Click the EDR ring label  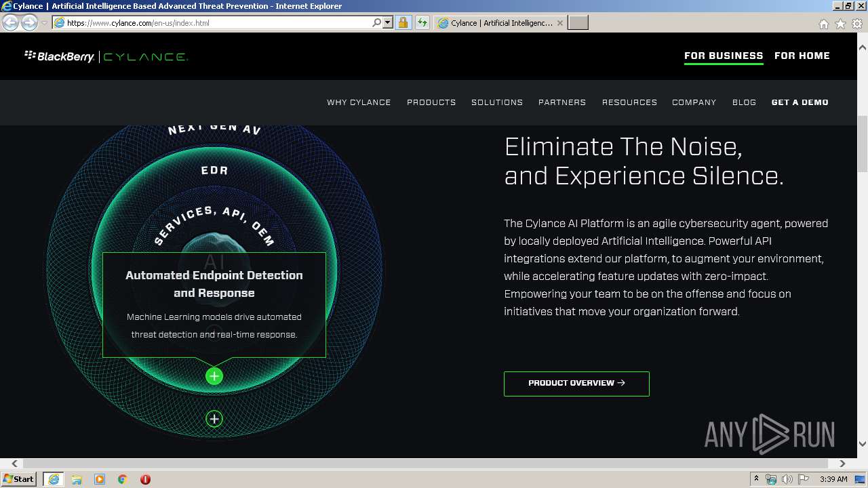click(214, 171)
